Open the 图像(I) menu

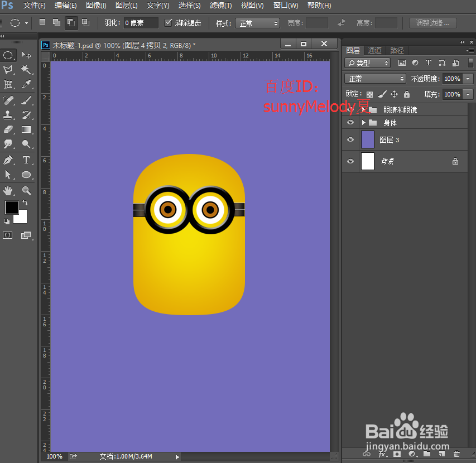pyautogui.click(x=96, y=6)
